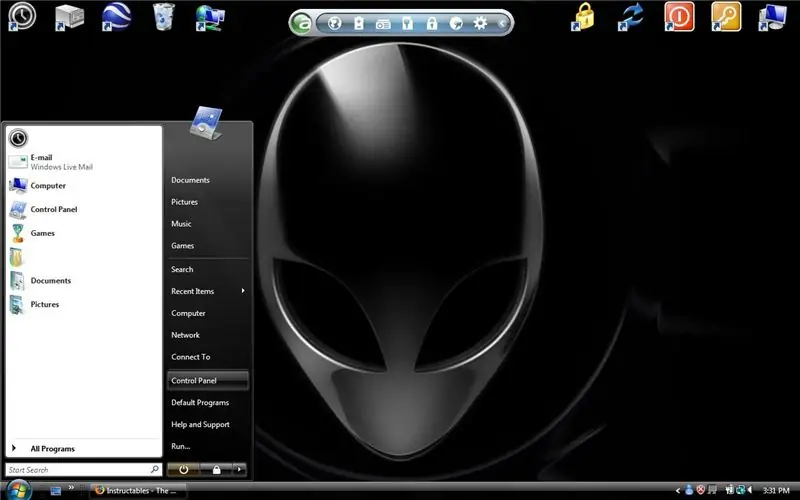This screenshot has width=800, height=500.
Task: Switch to the Instructables Firefox taskbar button
Action: (x=138, y=491)
